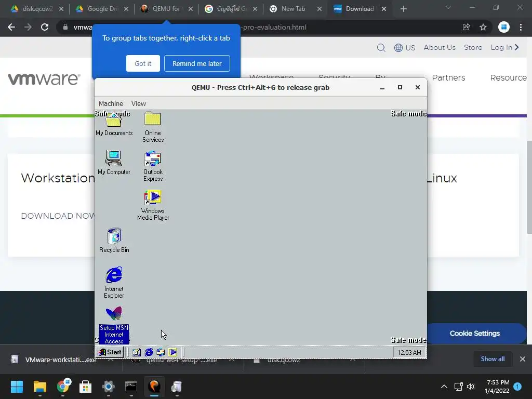Bookmark this page with star icon

483,27
